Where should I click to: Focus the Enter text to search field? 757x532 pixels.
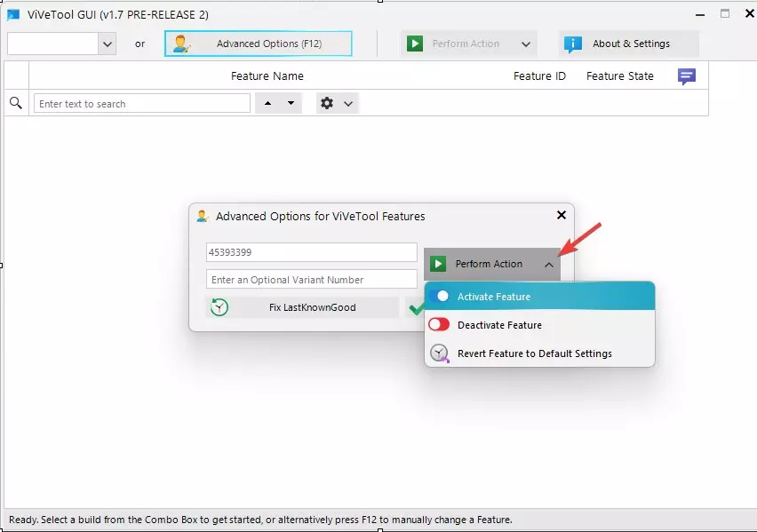click(142, 103)
